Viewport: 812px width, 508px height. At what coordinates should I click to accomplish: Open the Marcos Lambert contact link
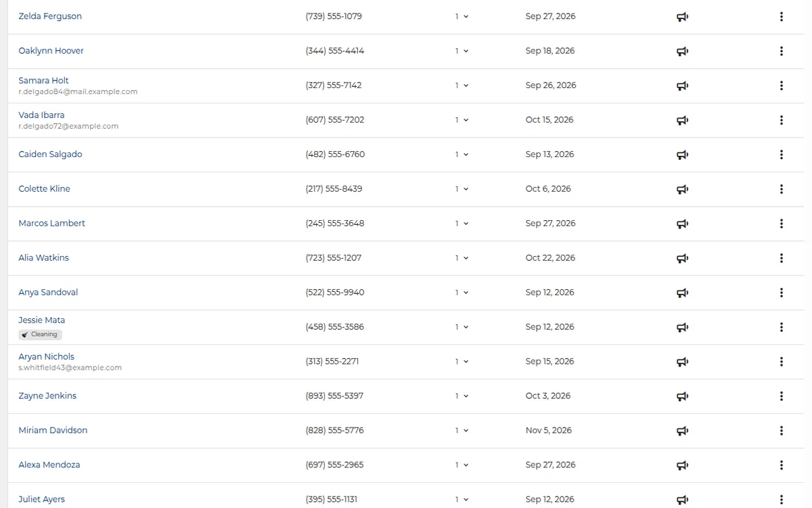point(51,224)
